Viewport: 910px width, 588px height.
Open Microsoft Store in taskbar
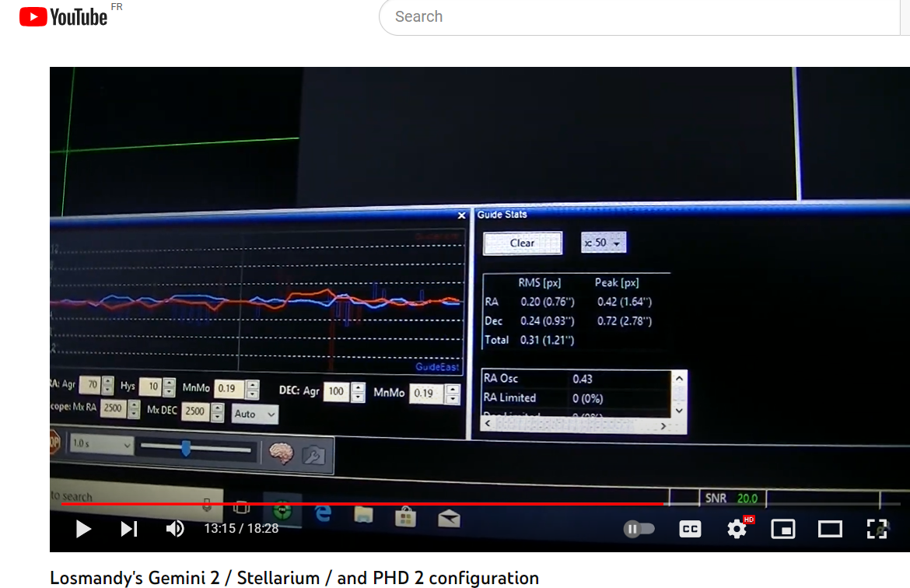(405, 516)
